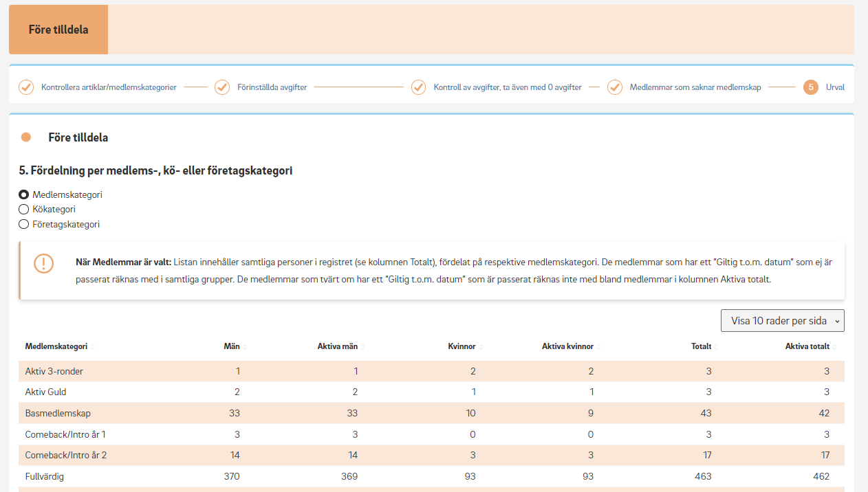868x492 pixels.
Task: Click the Totalt value 17 for Comeback/Intro år 2
Action: click(x=706, y=456)
